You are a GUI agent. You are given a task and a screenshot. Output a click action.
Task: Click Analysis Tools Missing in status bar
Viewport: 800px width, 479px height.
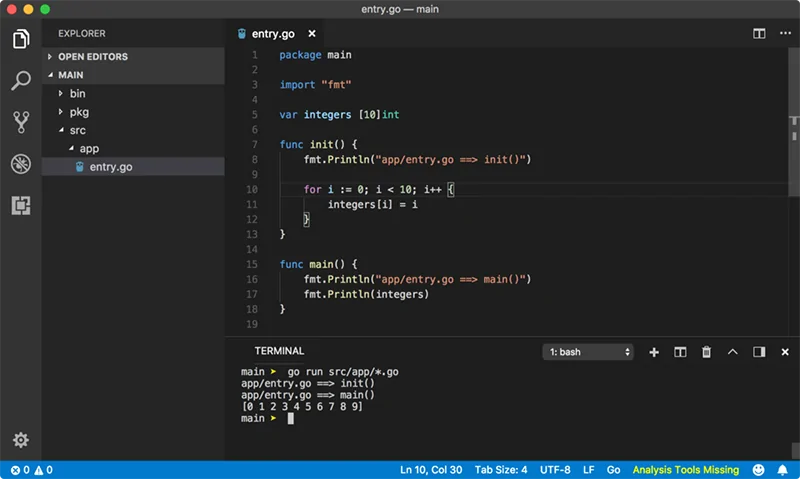point(685,469)
